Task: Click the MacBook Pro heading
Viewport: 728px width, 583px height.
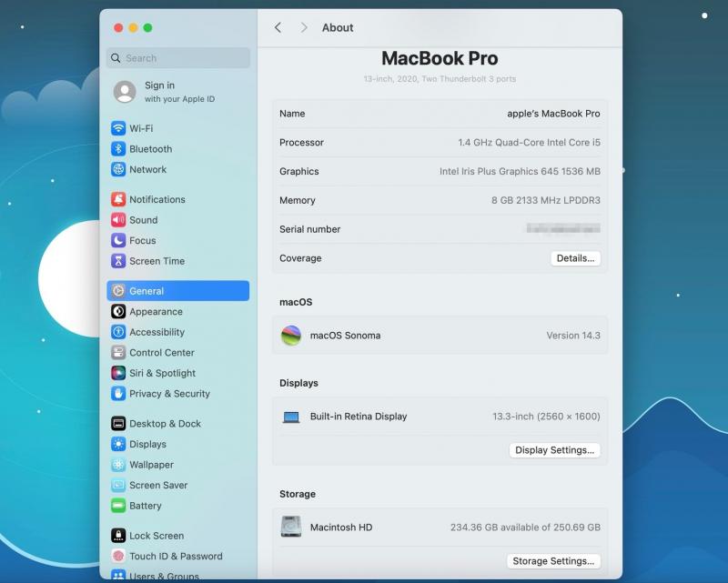Action: (440, 58)
